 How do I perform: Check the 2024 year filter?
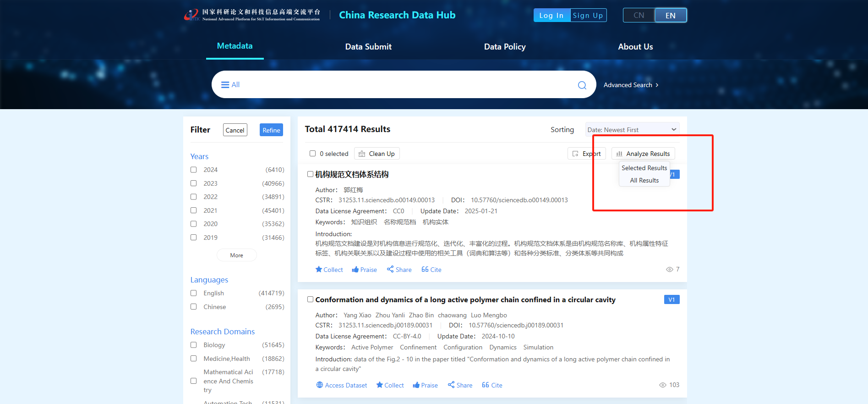(x=194, y=170)
